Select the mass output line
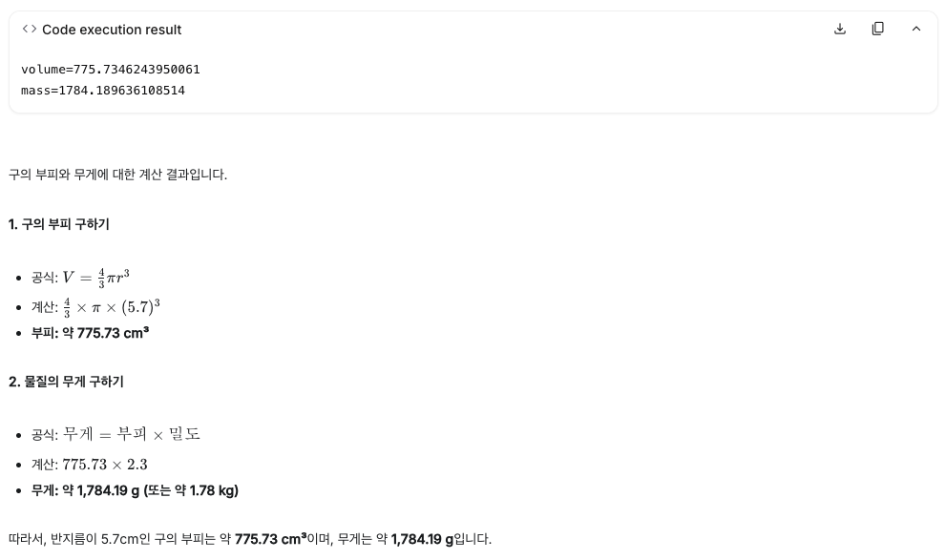The width and height of the screenshot is (946, 560). pyautogui.click(x=103, y=90)
